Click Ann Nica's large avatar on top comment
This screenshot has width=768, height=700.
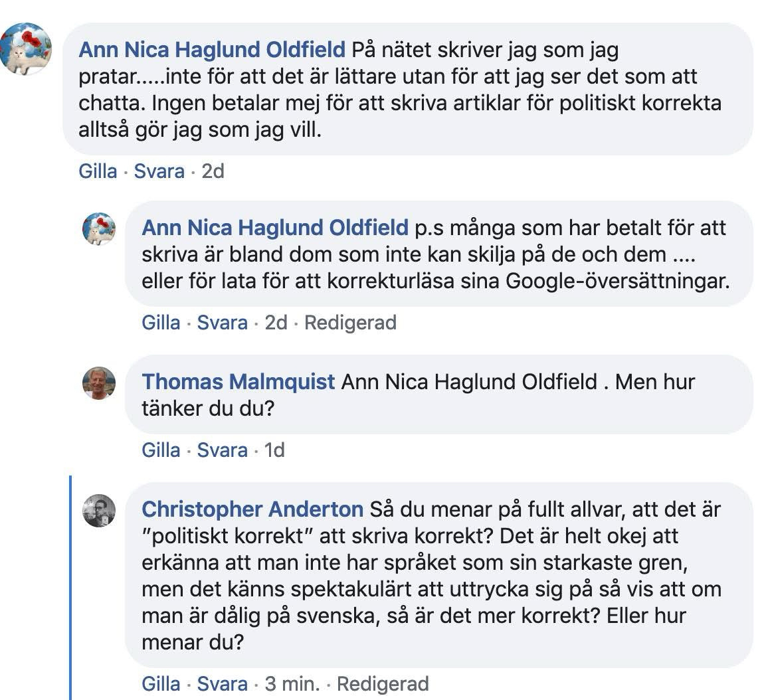point(26,48)
